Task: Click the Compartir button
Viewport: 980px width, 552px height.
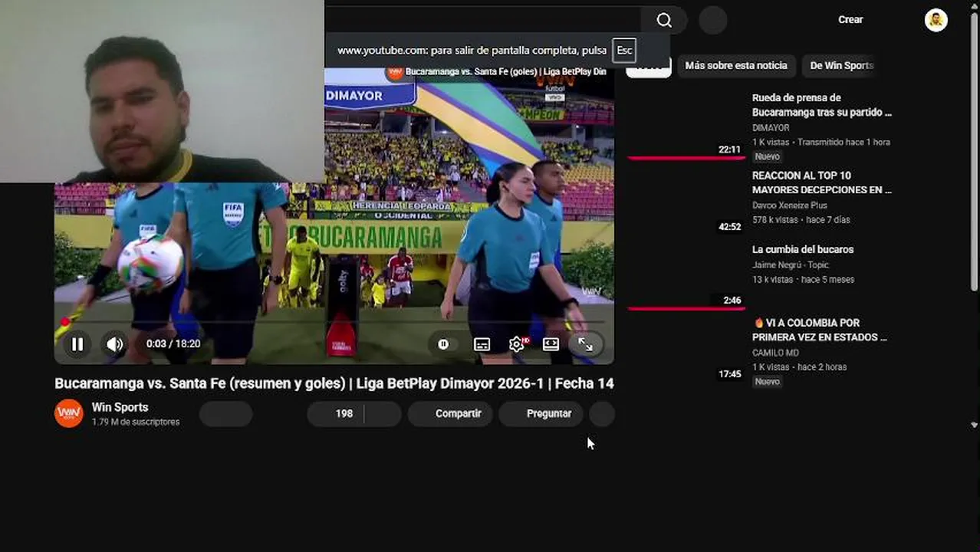Action: coord(450,414)
